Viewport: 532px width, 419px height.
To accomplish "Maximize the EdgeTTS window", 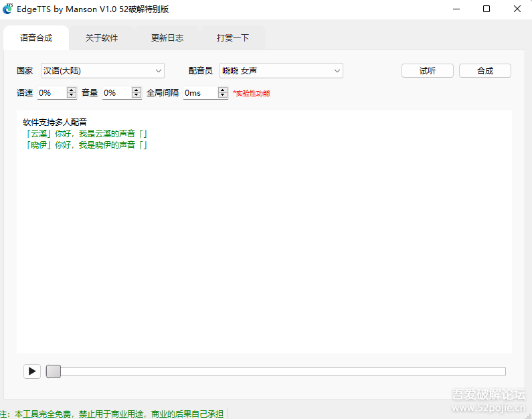I will point(486,9).
